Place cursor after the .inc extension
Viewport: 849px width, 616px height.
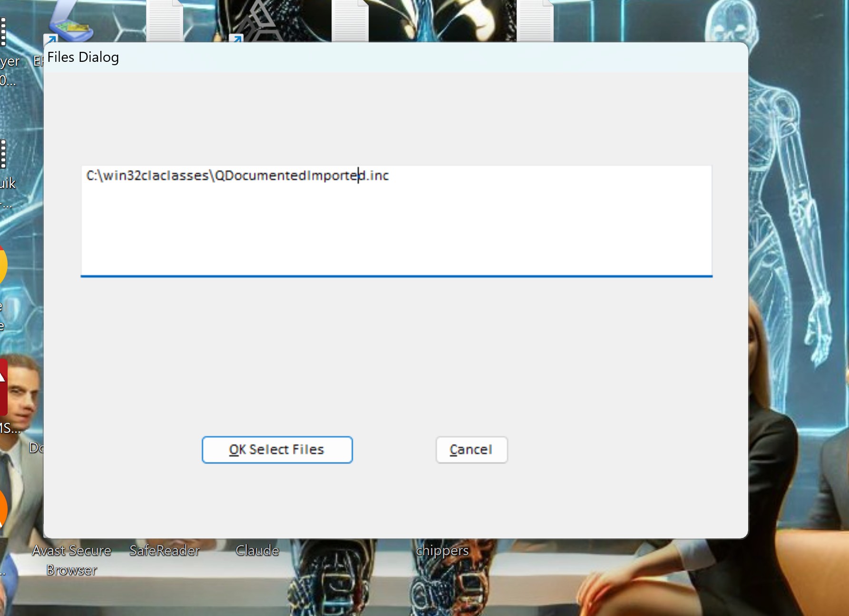pos(390,176)
